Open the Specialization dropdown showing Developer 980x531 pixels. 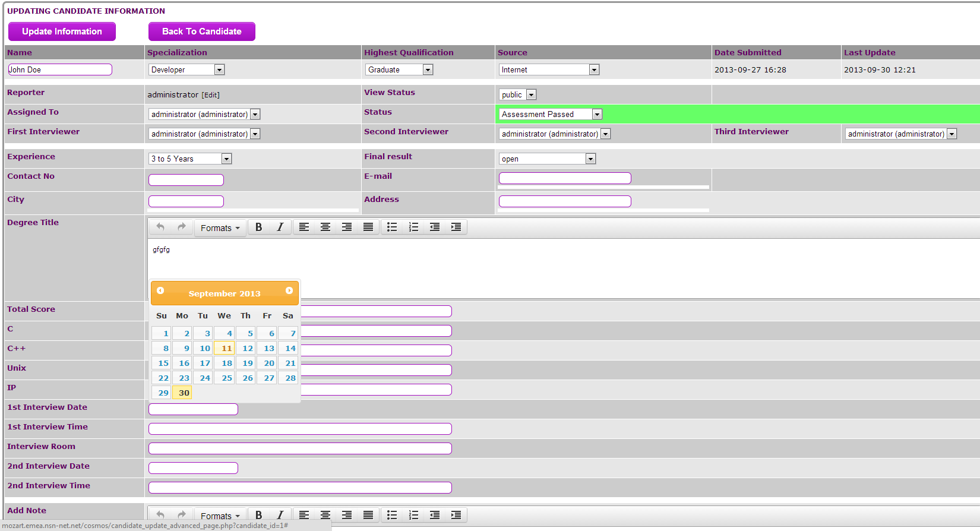point(186,69)
